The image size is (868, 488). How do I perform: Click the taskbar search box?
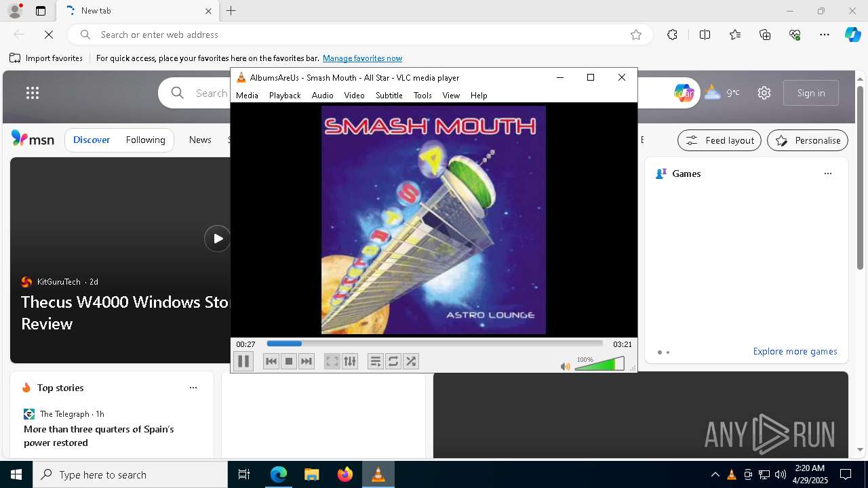click(x=130, y=474)
